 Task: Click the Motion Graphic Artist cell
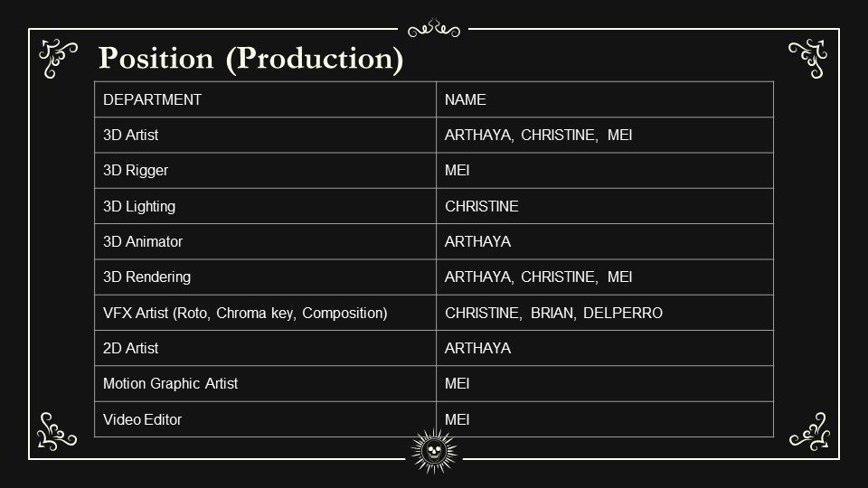click(265, 383)
